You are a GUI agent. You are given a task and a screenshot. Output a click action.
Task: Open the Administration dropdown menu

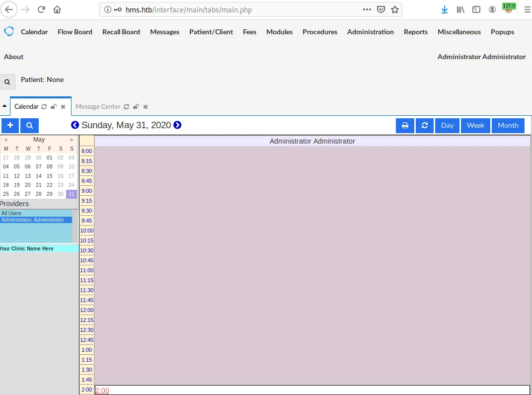pos(370,32)
